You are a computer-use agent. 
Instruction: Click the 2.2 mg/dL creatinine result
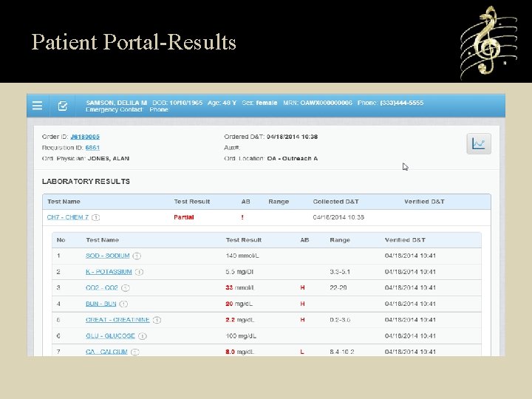pos(239,320)
